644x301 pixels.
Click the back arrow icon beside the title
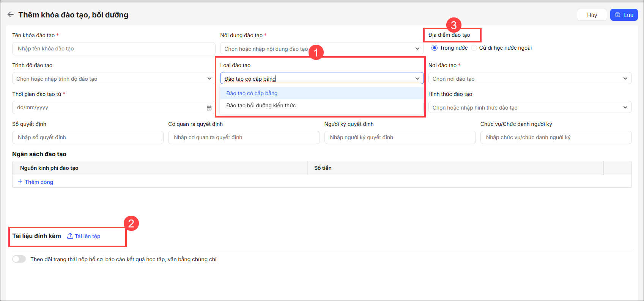(x=10, y=15)
